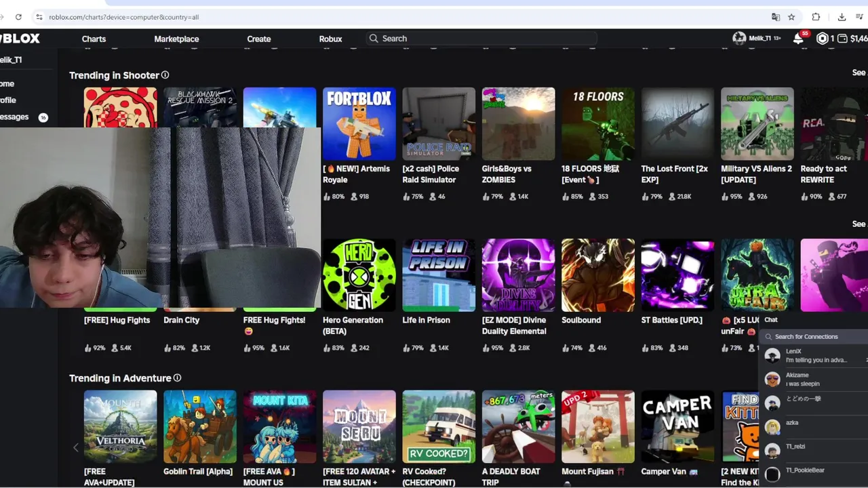The width and height of the screenshot is (868, 488).
Task: Open Goblin Trail [Alpha] thumbnail
Action: 199,426
